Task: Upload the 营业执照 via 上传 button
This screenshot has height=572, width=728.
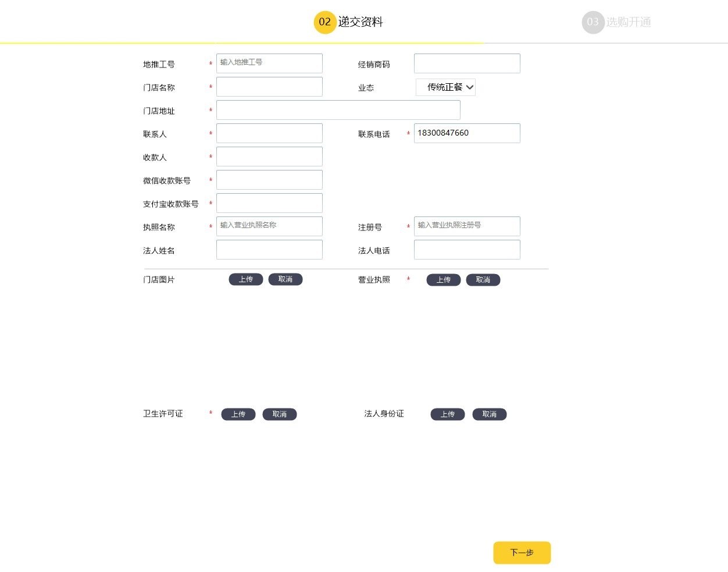Action: 444,280
